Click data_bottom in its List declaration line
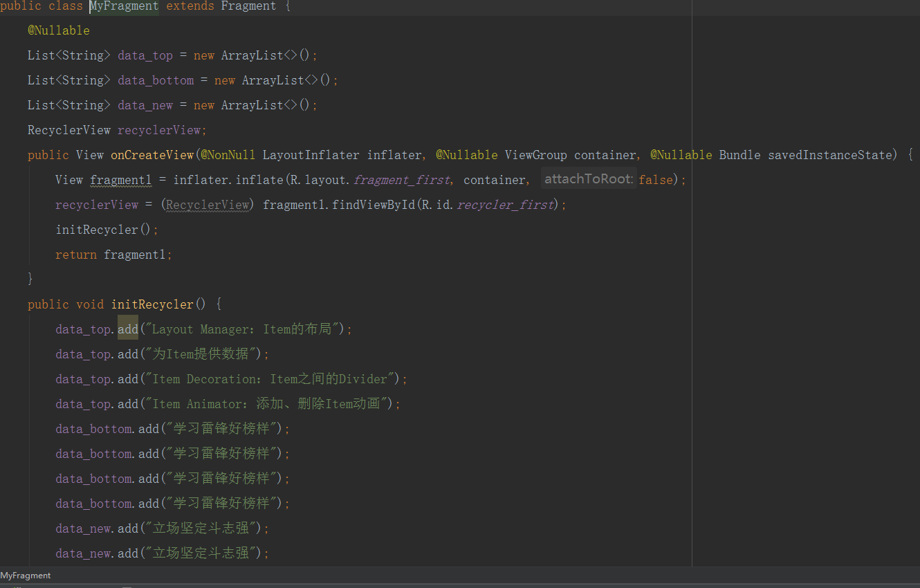The width and height of the screenshot is (920, 588). pyautogui.click(x=156, y=80)
